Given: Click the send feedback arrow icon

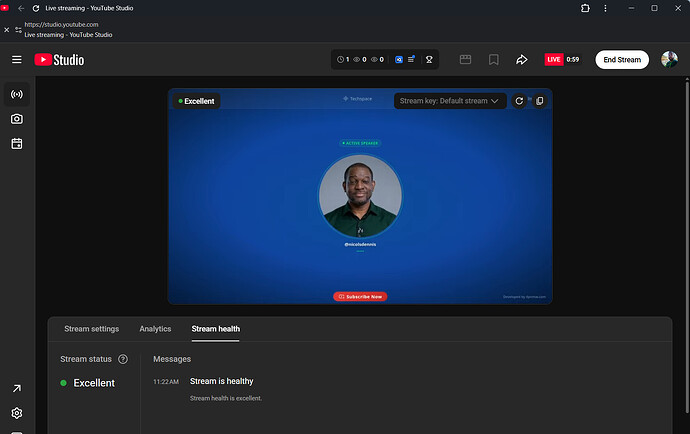Looking at the screenshot, I should [17, 388].
